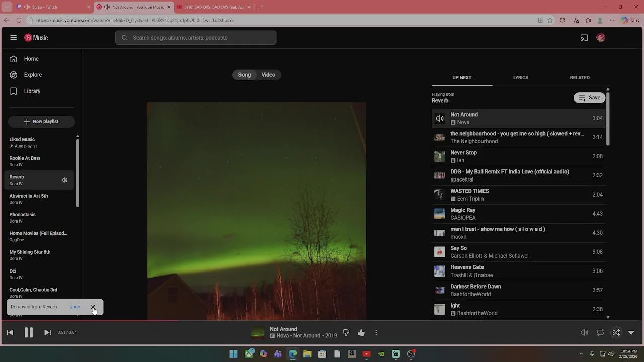Click the sidebar playlists scrollbar
This screenshot has width=644, height=362.
coord(77,172)
